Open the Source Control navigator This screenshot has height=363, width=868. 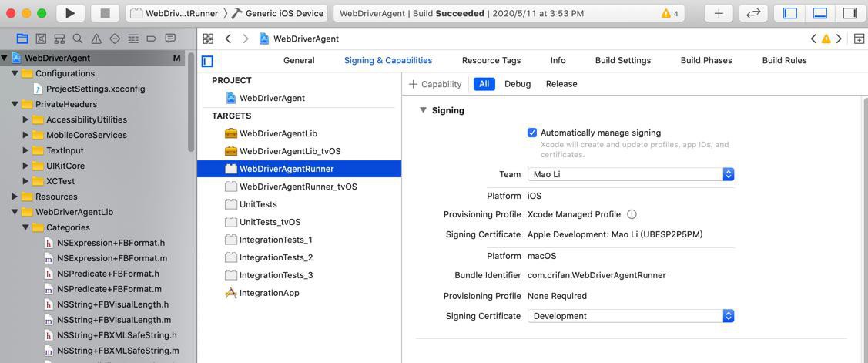click(x=41, y=39)
